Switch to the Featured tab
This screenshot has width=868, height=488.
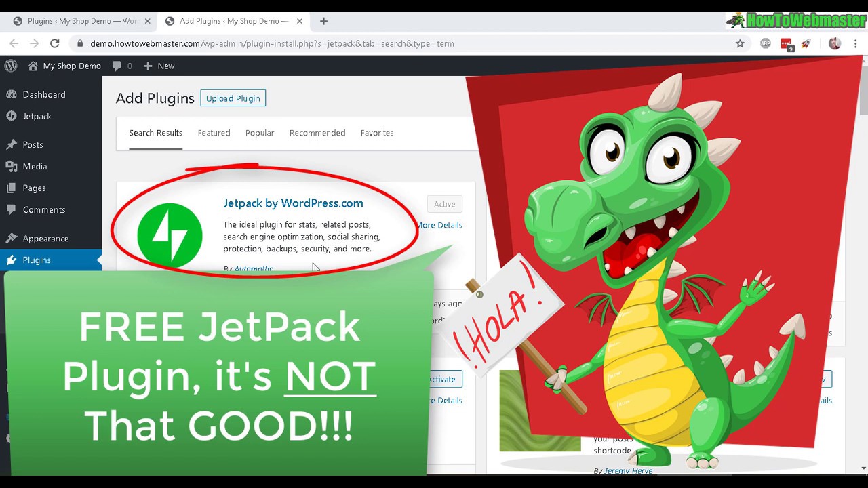[x=214, y=133]
